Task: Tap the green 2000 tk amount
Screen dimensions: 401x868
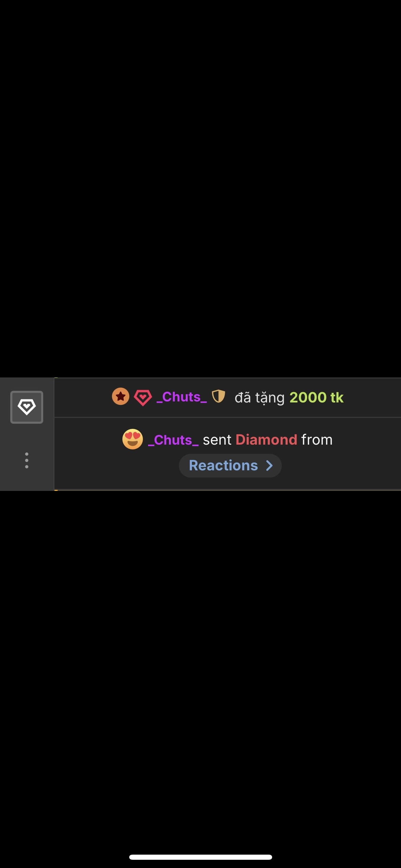Action: pos(316,397)
